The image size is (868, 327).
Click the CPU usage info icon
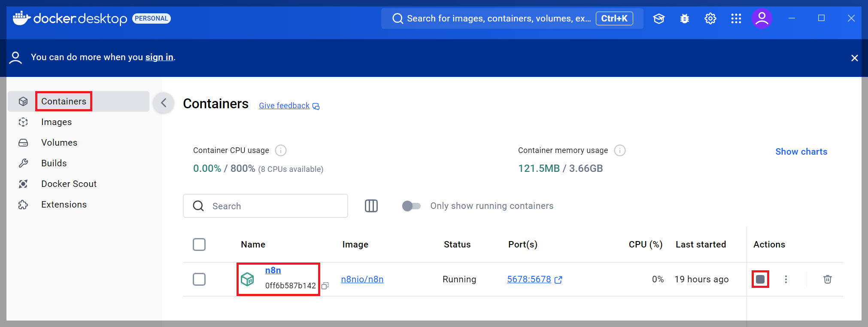[281, 150]
